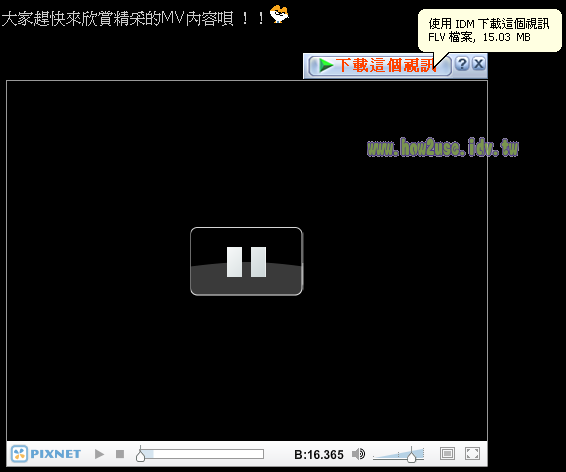Screen dimensions: 566x472
Task: Click the heading text 大家趕快來欣賞精采的MV內容唄
Action: 117,18
